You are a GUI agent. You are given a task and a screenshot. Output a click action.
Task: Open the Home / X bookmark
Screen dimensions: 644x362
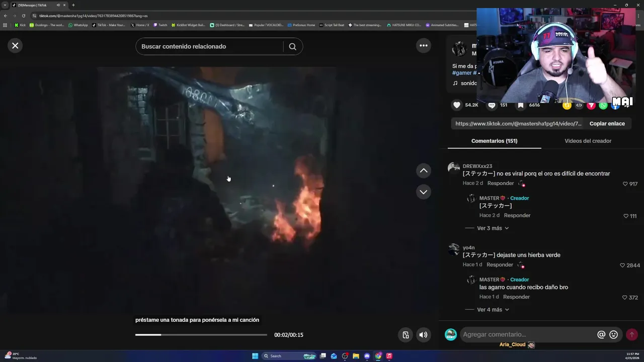pyautogui.click(x=140, y=25)
